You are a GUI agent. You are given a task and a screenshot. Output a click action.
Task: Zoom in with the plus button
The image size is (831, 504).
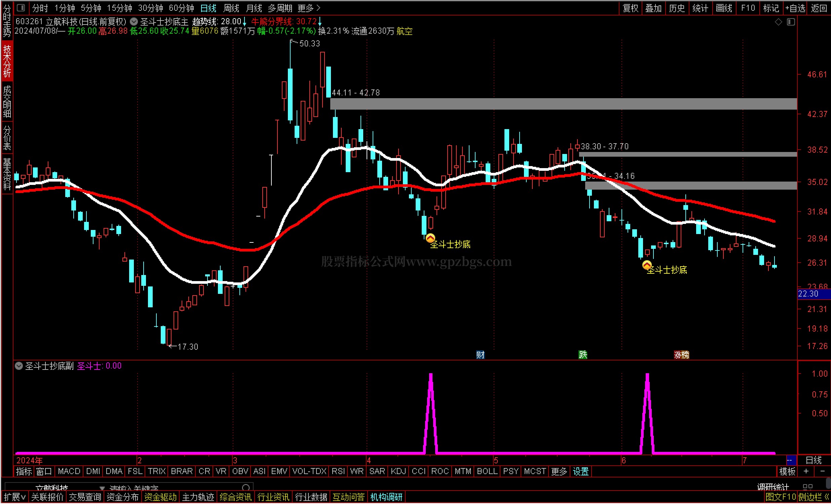coord(806,471)
